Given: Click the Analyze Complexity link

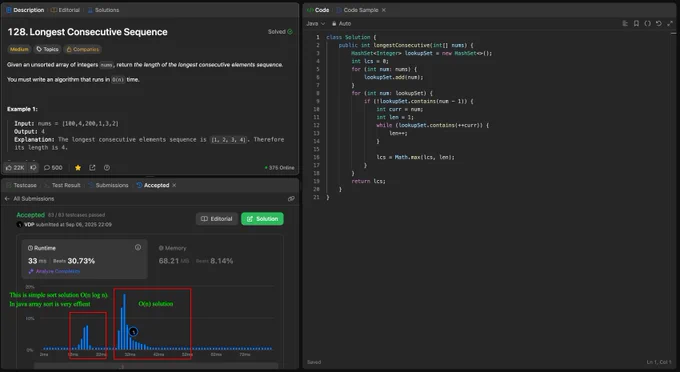Looking at the screenshot, I should point(54,271).
